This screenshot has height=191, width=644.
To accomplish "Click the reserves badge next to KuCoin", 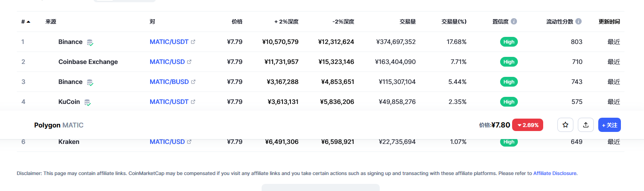I will [87, 102].
